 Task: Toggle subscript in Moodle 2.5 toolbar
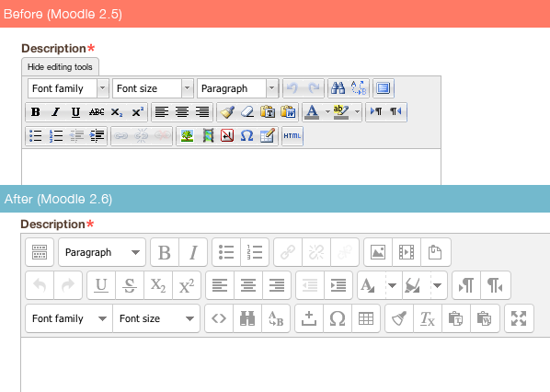[x=117, y=112]
